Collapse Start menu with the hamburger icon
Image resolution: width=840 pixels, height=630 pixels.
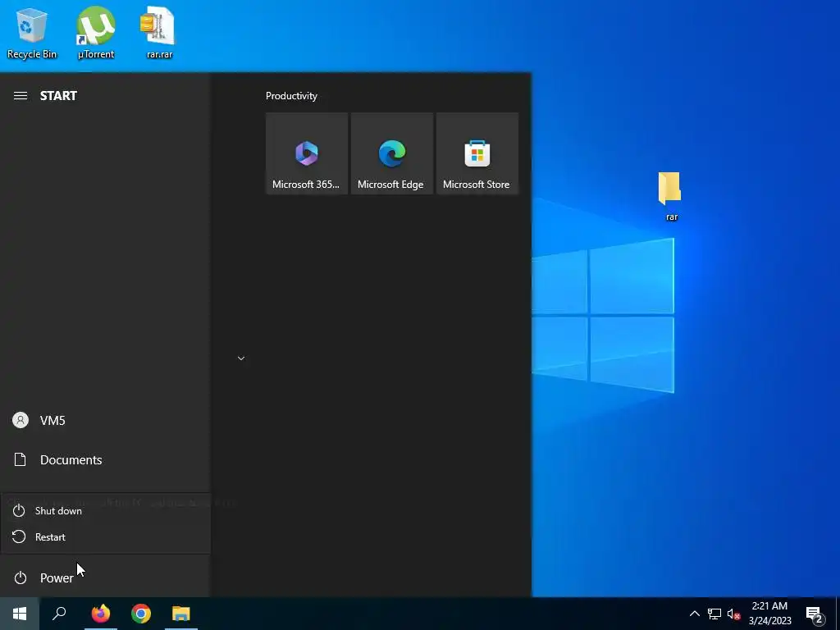pyautogui.click(x=21, y=96)
